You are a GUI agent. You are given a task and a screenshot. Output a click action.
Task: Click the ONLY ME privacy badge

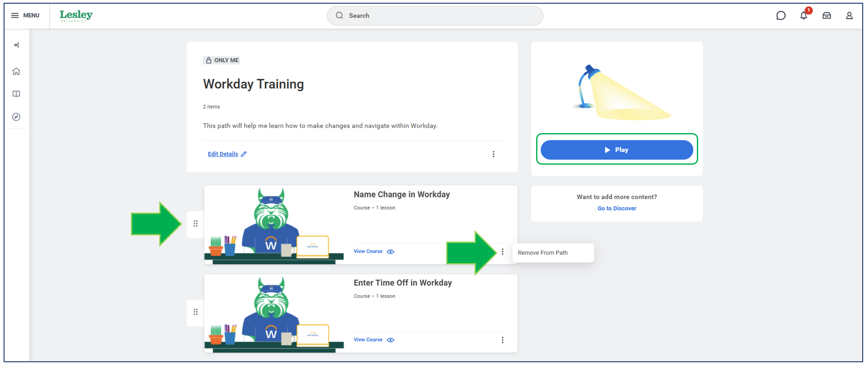(x=222, y=60)
